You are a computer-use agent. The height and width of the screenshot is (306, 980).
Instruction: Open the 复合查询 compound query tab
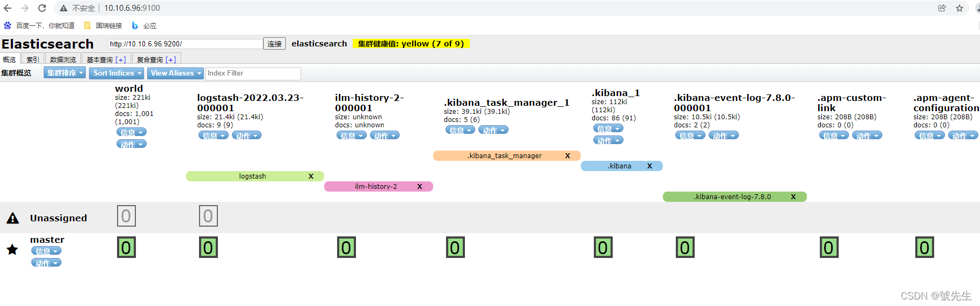[x=156, y=59]
